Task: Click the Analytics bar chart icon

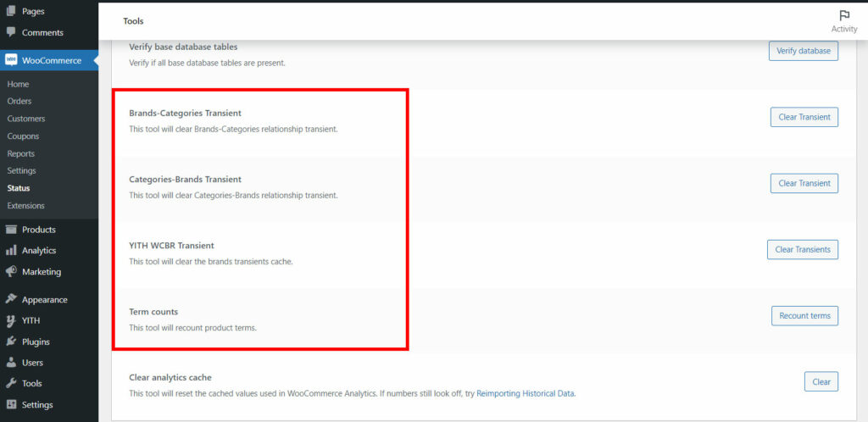Action: 11,251
